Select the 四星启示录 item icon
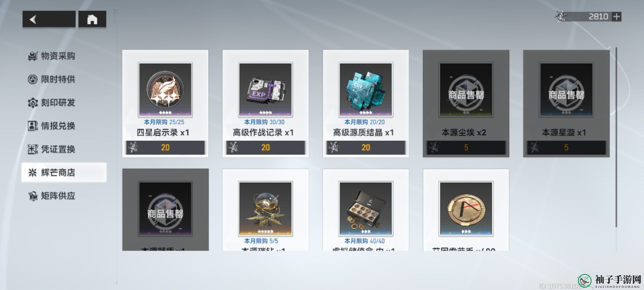644x290 pixels. [x=165, y=89]
